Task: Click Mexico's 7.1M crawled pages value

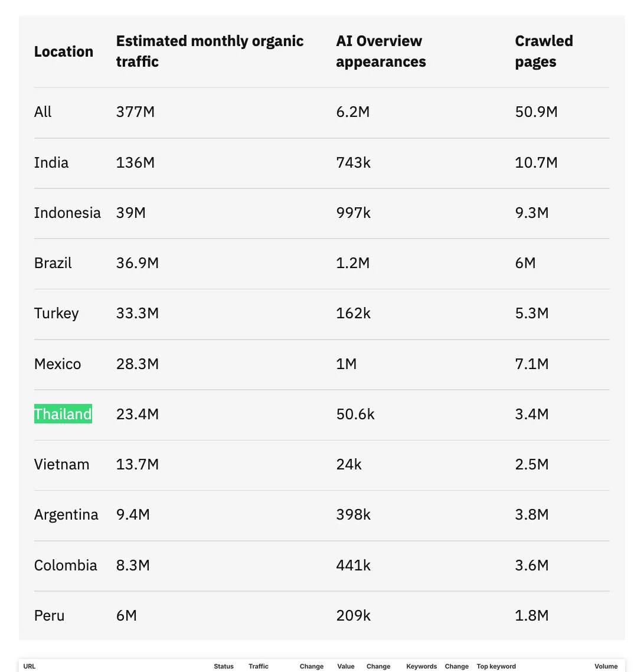Action: tap(532, 364)
